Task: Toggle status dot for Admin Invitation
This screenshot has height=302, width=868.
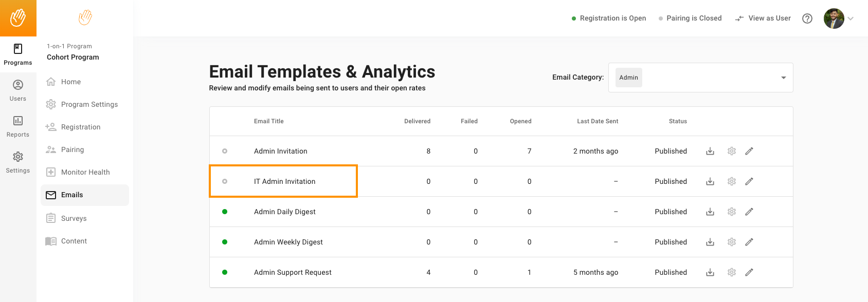Action: (225, 151)
